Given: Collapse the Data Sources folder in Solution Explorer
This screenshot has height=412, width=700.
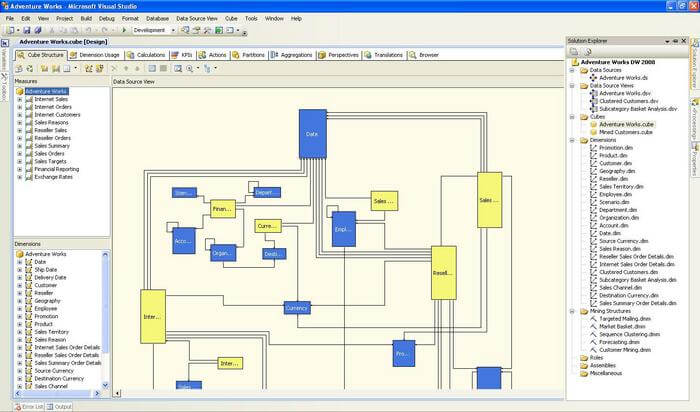Looking at the screenshot, I should pyautogui.click(x=572, y=70).
